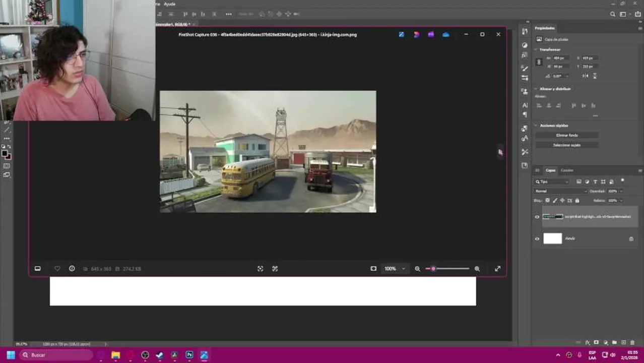Toggle filmstrip view in Photos viewer

coord(37,269)
